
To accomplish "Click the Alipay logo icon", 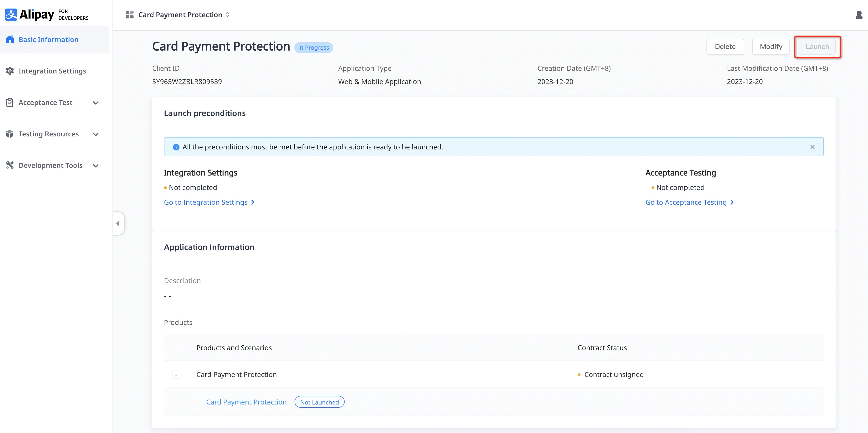I will 11,14.
